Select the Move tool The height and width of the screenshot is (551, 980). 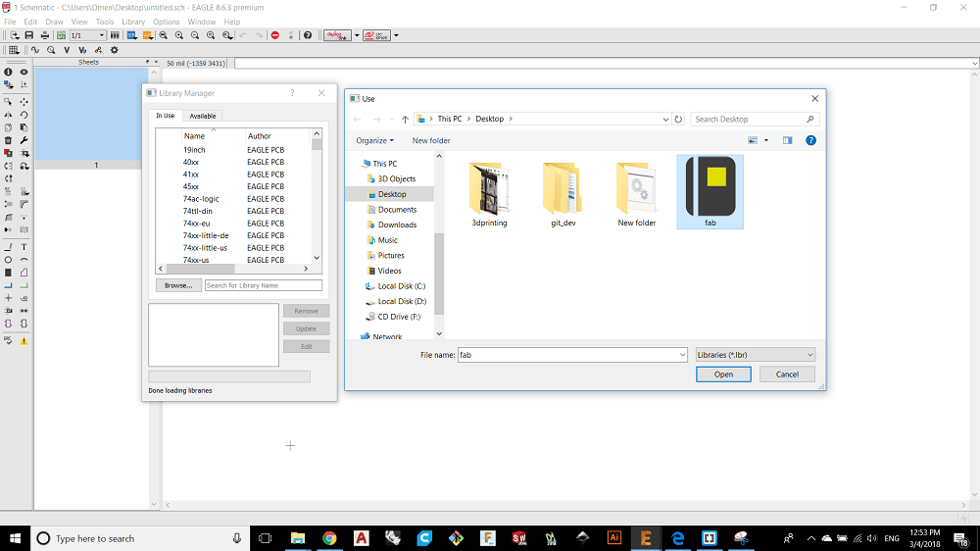tap(24, 101)
